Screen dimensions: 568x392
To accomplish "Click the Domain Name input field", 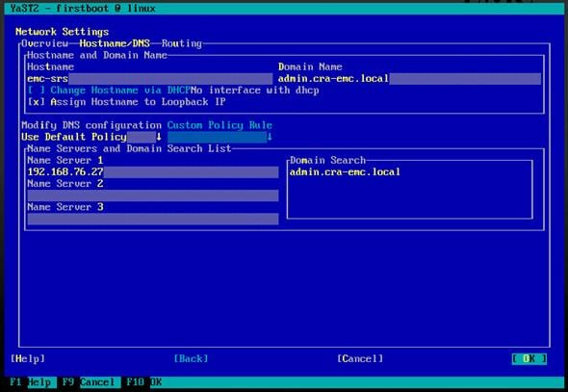I will pos(409,79).
